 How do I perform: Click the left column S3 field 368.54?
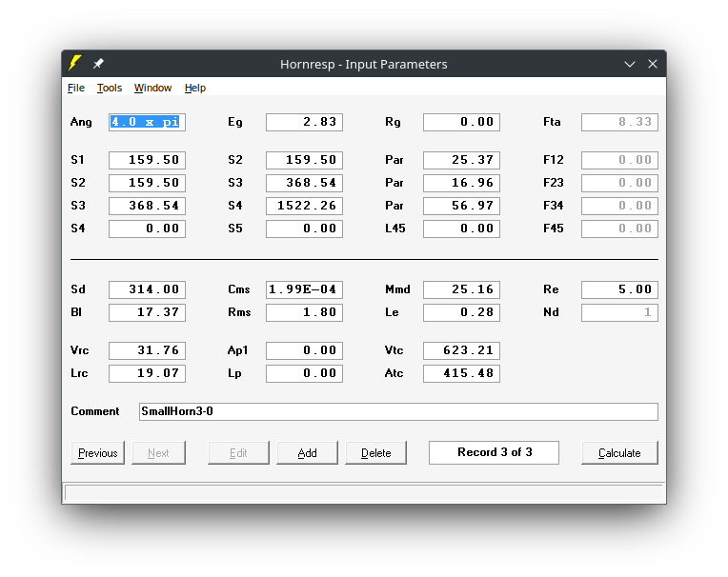coord(147,206)
